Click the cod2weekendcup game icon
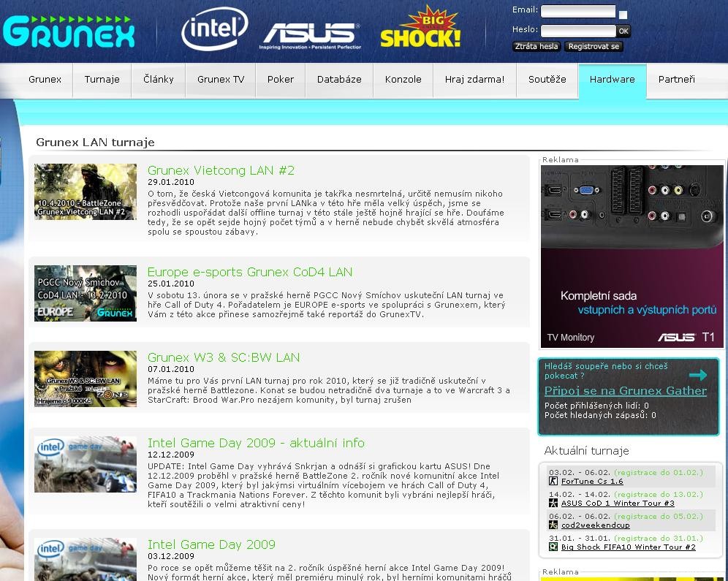Image resolution: width=728 pixels, height=581 pixels. (x=553, y=525)
